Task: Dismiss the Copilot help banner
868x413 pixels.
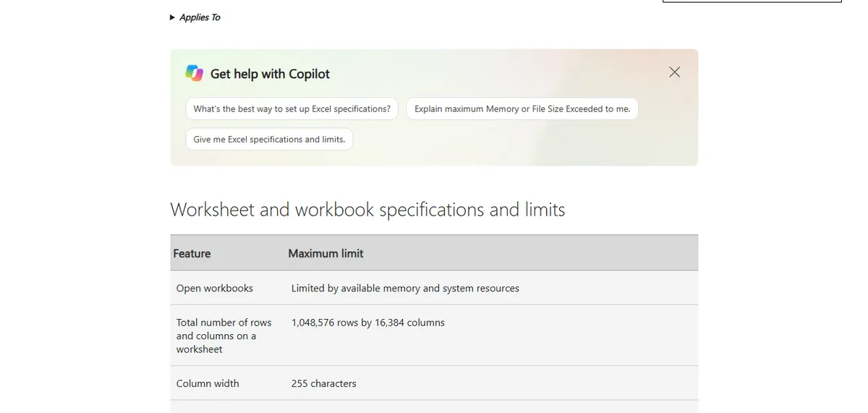Action: (x=675, y=72)
